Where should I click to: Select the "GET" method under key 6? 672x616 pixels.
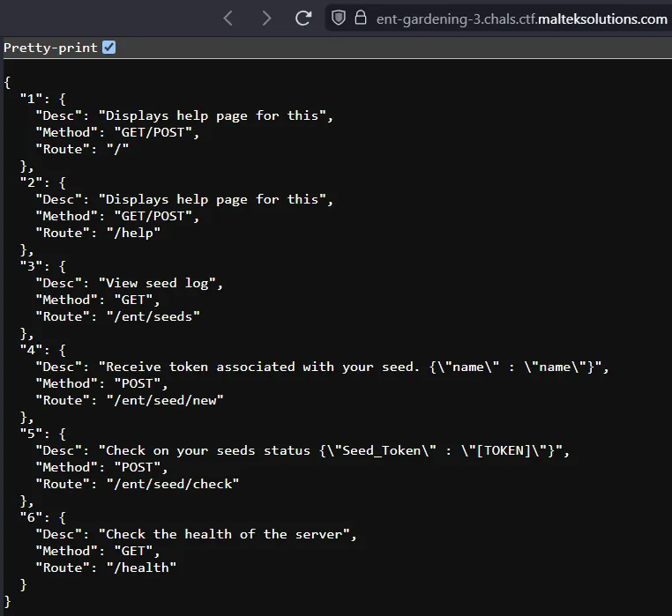[134, 551]
